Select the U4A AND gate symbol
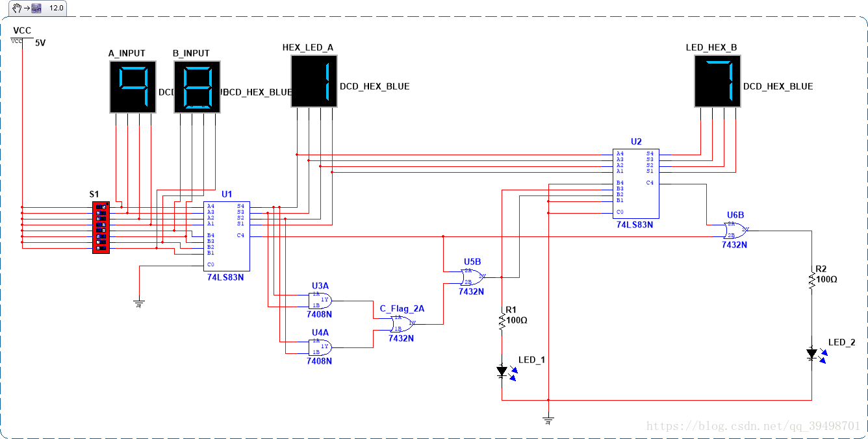This screenshot has height=439, width=868. [x=320, y=347]
